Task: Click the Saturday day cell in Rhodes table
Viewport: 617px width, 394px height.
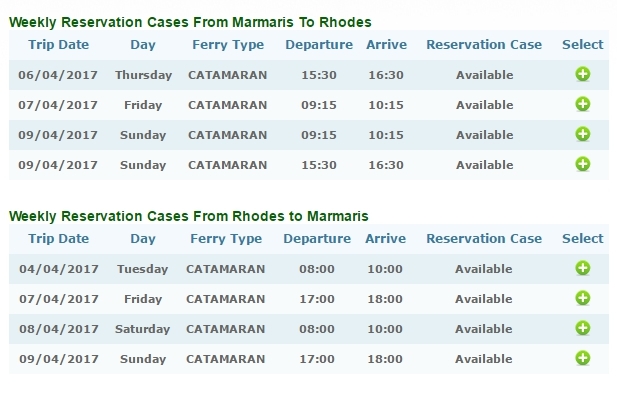Action: coord(142,329)
